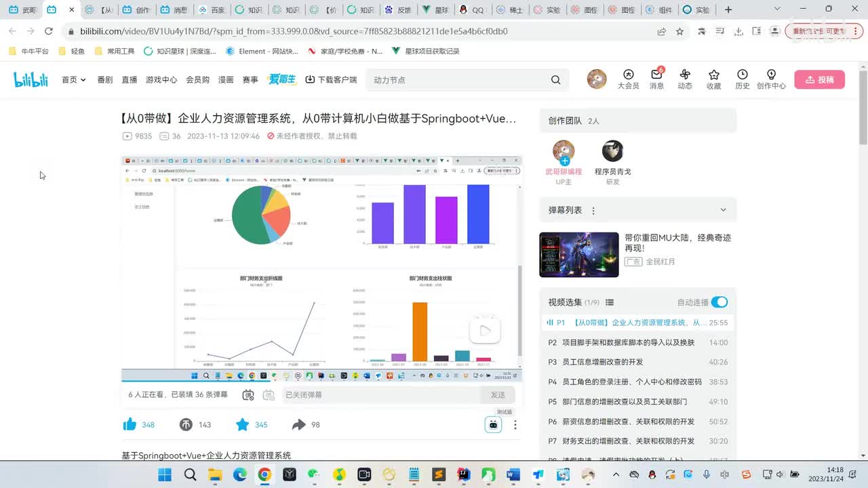Open 创作中心 creator center icon
Viewport: 868px width, 488px height.
coord(771,79)
